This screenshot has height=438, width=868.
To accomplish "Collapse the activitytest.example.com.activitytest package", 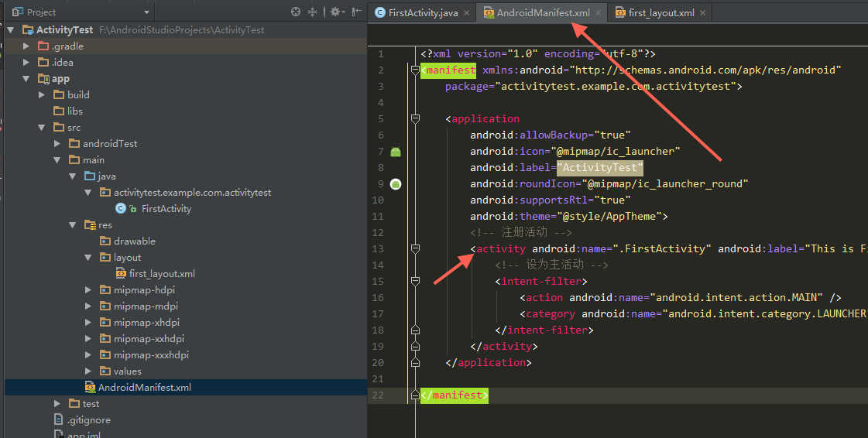I will pos(88,193).
